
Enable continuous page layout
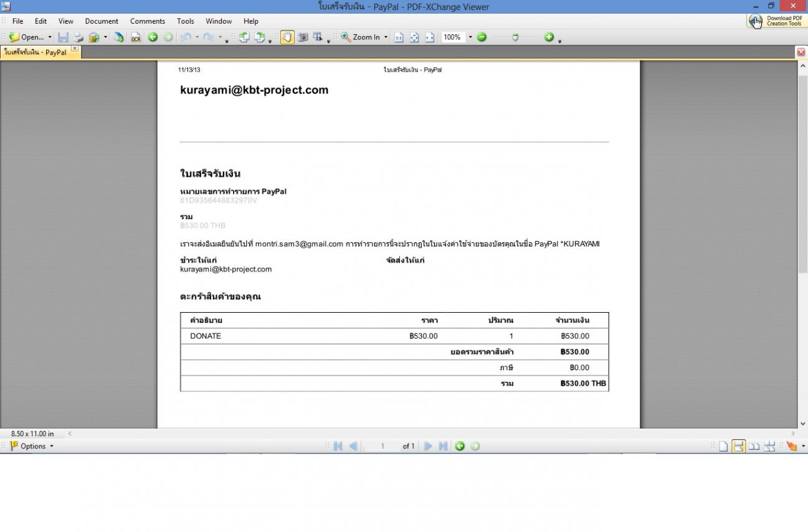[739, 446]
